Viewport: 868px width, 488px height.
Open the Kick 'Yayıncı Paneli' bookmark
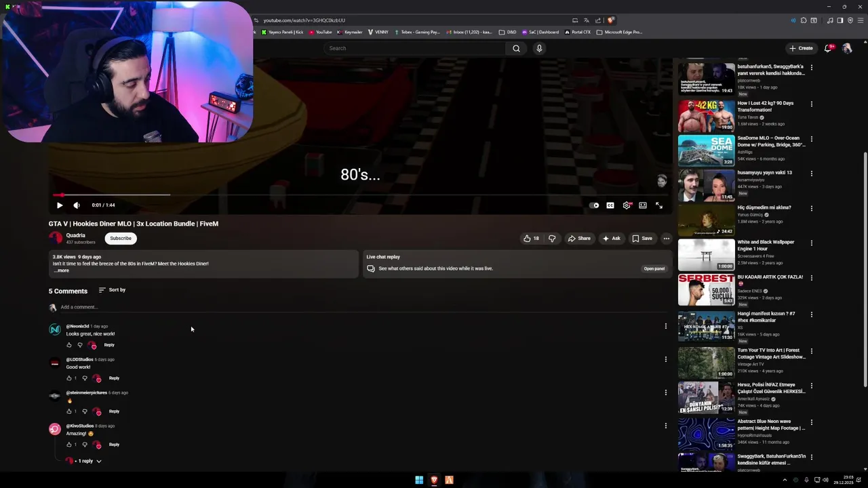coord(282,32)
